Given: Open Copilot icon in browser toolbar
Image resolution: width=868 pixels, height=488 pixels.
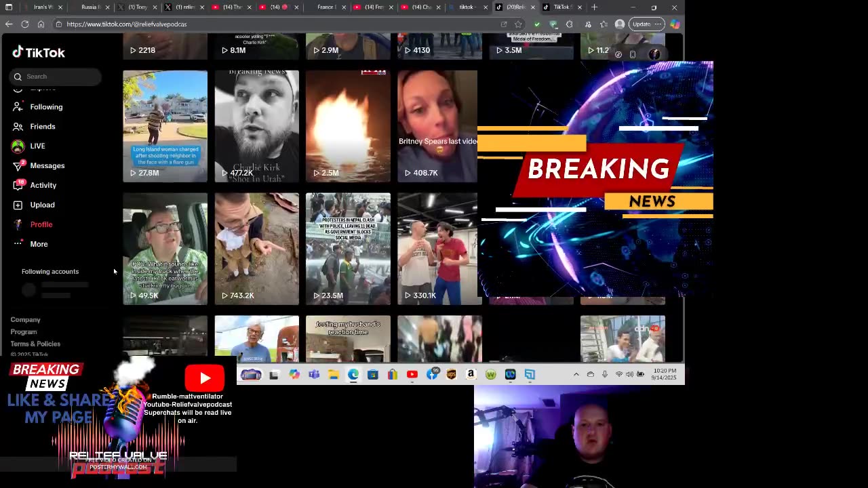Looking at the screenshot, I should coord(675,24).
